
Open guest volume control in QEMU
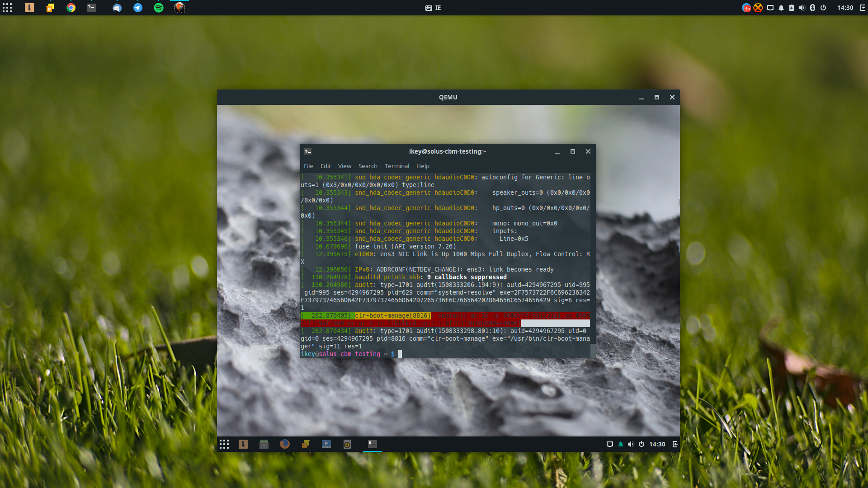click(x=631, y=444)
